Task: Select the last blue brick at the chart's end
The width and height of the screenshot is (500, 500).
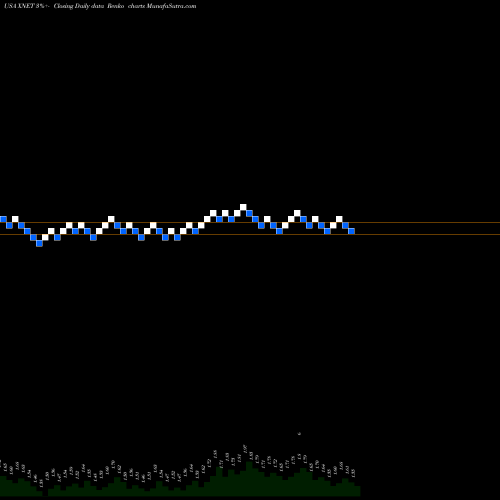Action: 351,231
